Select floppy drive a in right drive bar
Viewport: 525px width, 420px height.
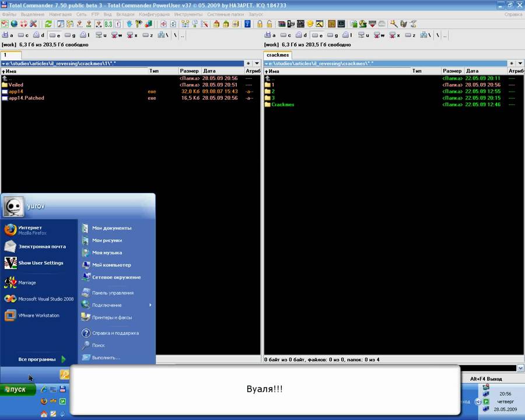(270, 35)
